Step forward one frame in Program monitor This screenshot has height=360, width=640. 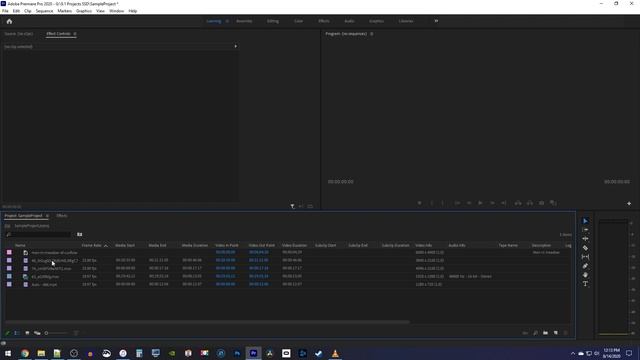point(492,203)
